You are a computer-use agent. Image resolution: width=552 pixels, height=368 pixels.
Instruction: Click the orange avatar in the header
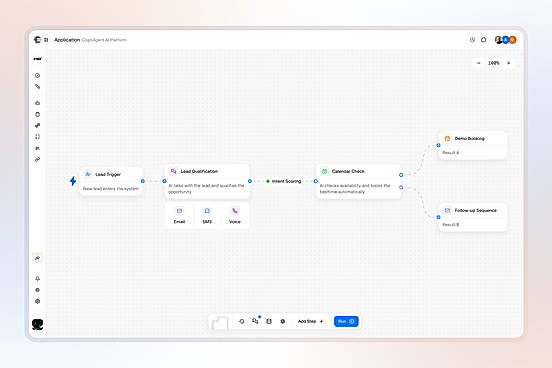pos(513,40)
